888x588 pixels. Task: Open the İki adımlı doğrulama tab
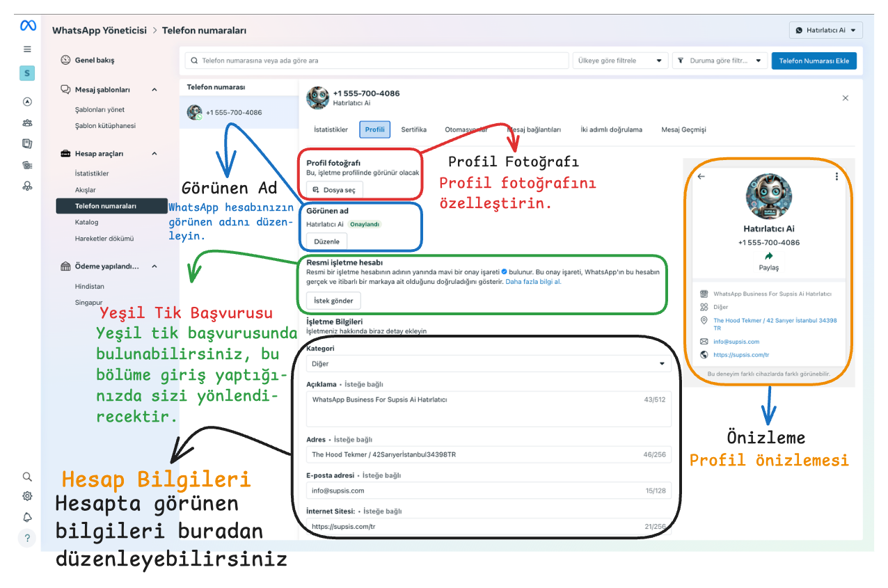[x=611, y=129]
